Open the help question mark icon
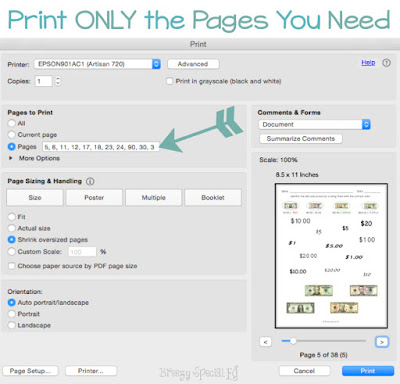Viewport: 400px width, 384px height. [386, 63]
